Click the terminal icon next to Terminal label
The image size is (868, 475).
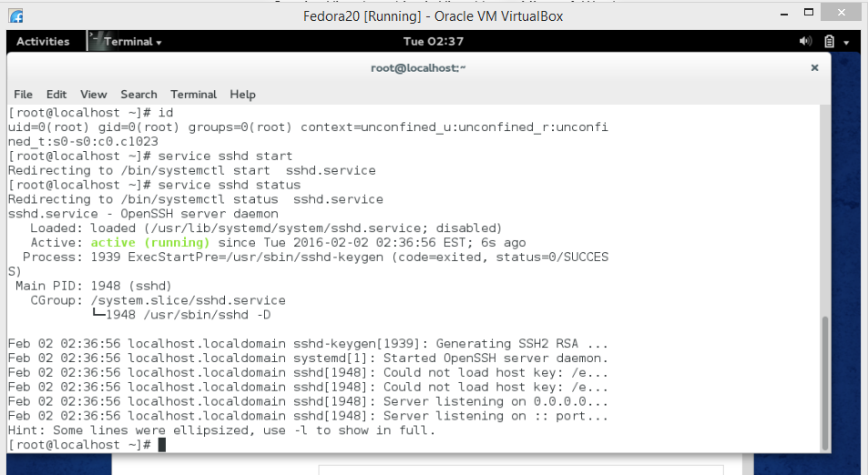pyautogui.click(x=96, y=41)
